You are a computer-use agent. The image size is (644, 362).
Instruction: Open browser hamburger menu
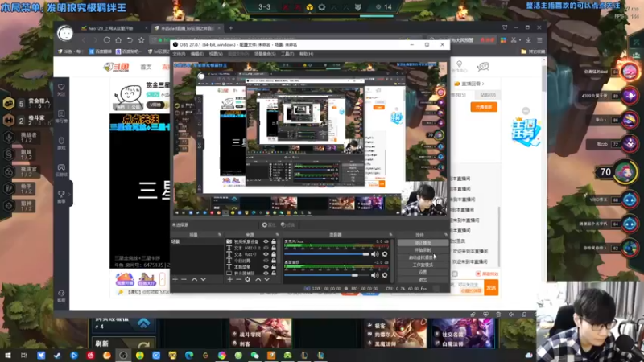point(539,40)
